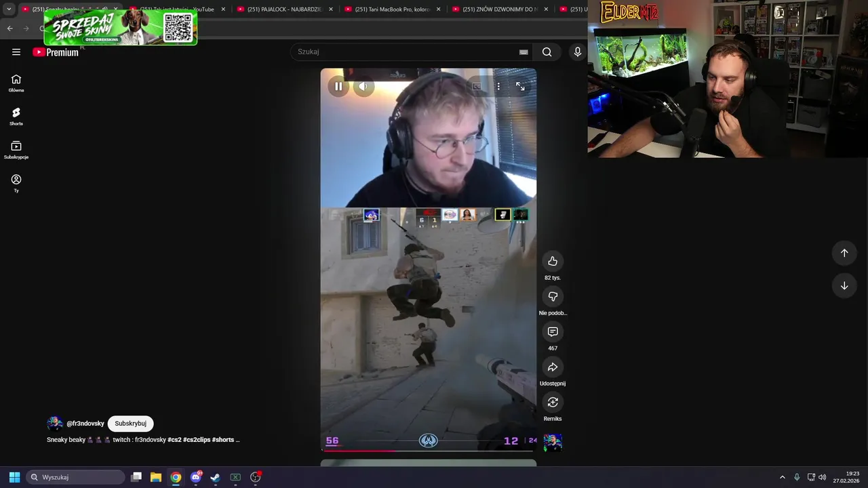Screen dimensions: 868x488
Task: Open the network icon in the tray
Action: tap(811, 477)
